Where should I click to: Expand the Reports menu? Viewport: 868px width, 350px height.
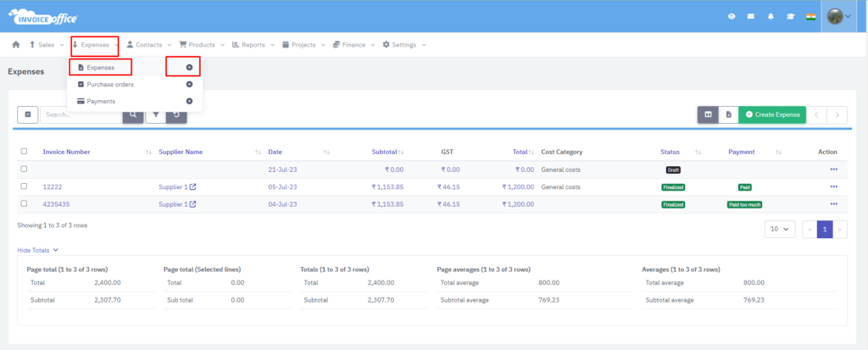(x=253, y=45)
